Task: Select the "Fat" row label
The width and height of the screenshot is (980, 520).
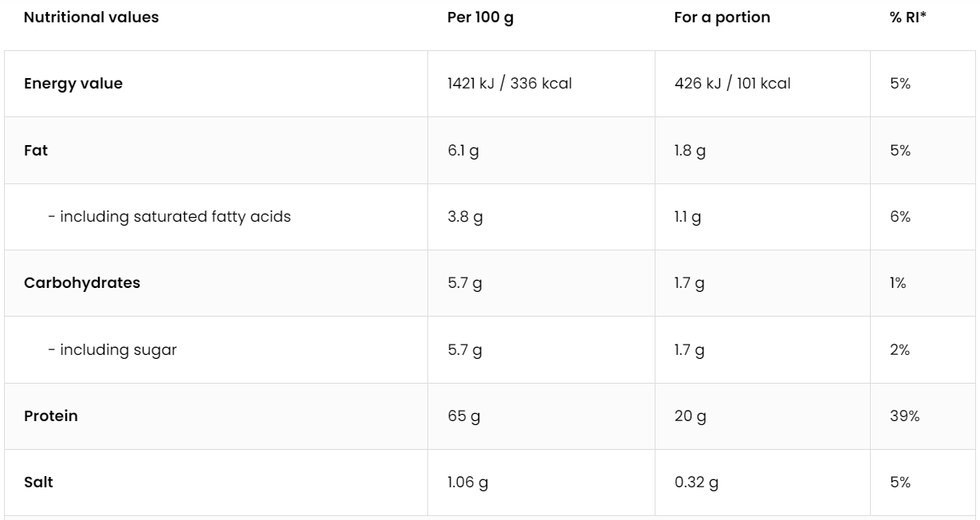Action: click(36, 150)
